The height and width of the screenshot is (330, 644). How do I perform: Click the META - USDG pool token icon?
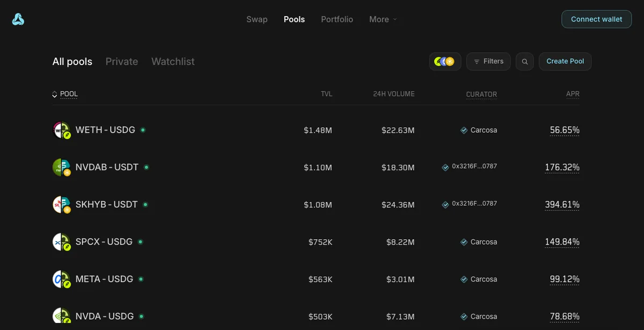62,279
